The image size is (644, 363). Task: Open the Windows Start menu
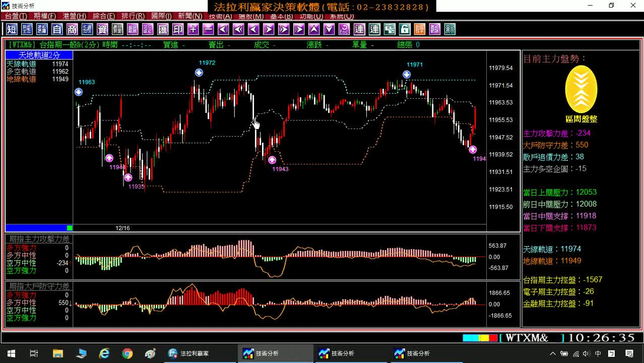pyautogui.click(x=11, y=353)
